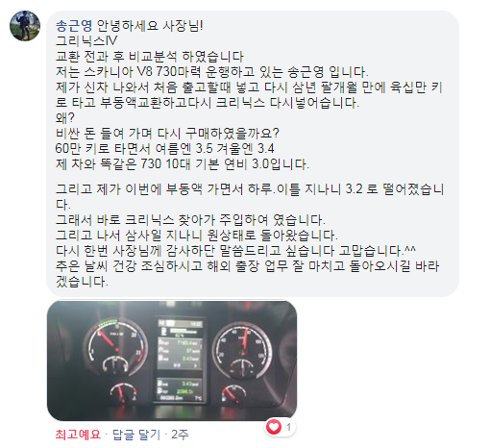Click the small lower-right gauge in photo
This screenshot has width=490, height=448.
(233, 394)
